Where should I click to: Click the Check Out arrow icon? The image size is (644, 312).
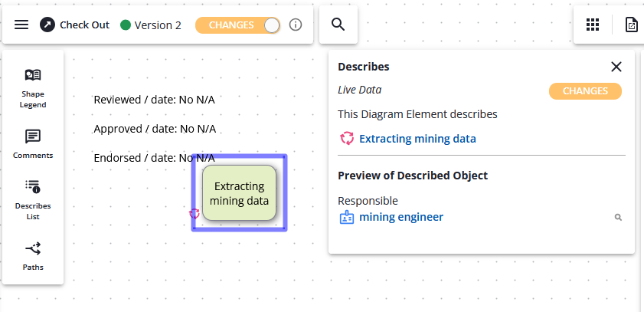47,25
